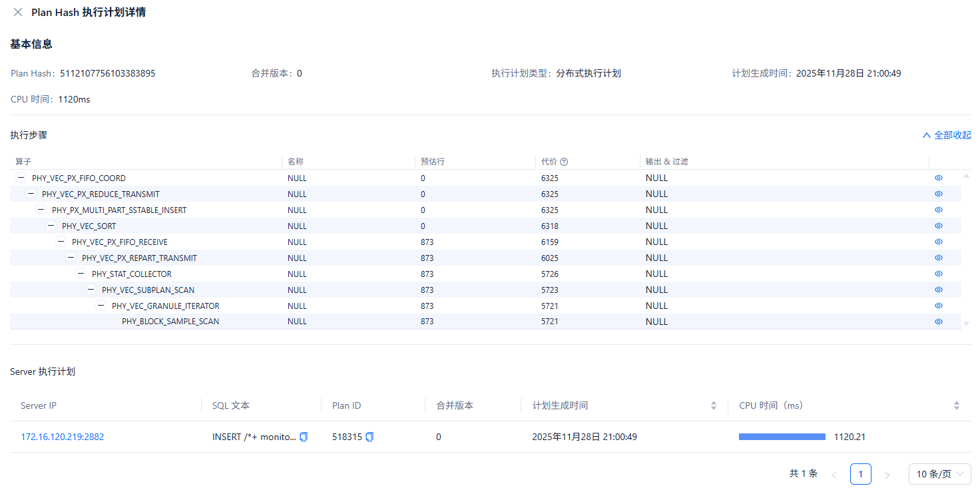980x492 pixels.
Task: Copy the SQL text of the INSERT statement
Action: pos(304,437)
